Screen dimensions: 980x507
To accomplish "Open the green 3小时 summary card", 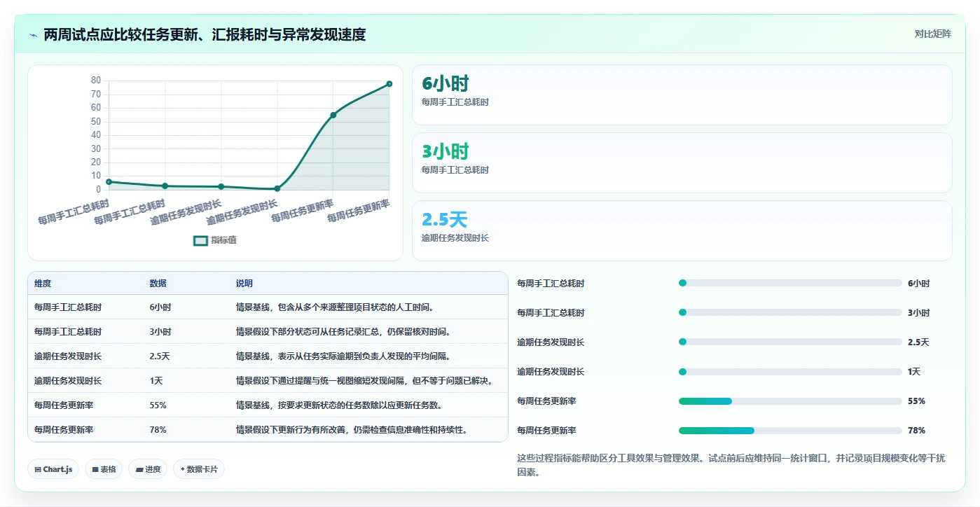I will (682, 162).
